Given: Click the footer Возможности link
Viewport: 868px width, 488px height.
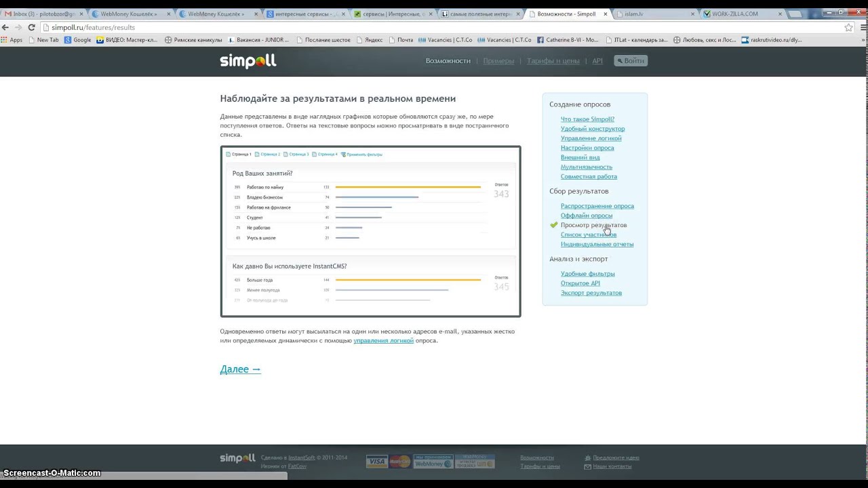Looking at the screenshot, I should [x=537, y=457].
